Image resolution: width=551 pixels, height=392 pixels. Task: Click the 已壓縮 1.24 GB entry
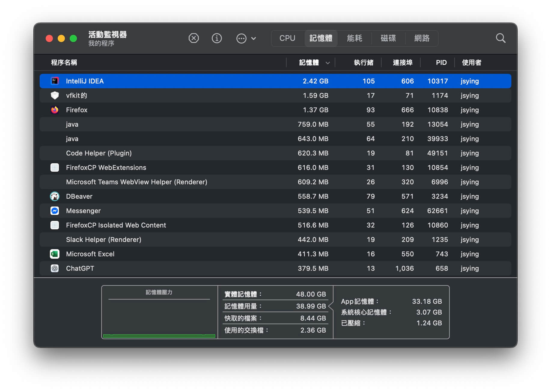pos(391,323)
